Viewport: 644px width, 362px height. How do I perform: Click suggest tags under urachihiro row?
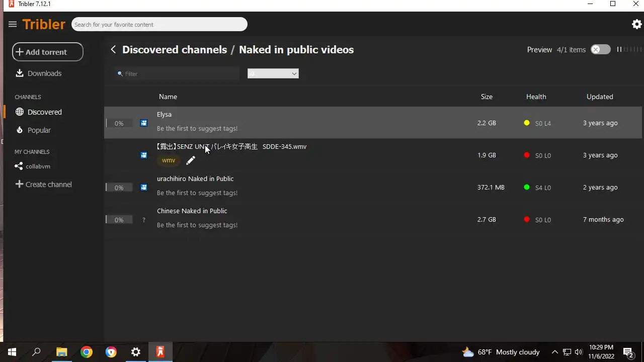point(197,193)
